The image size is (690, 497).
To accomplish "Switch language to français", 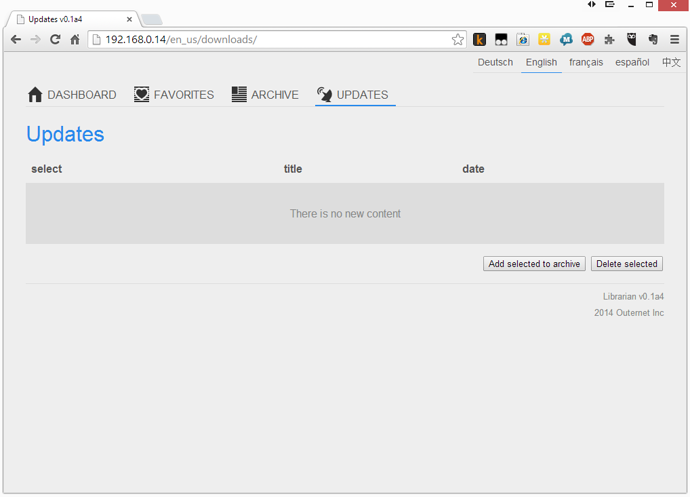I will (586, 62).
